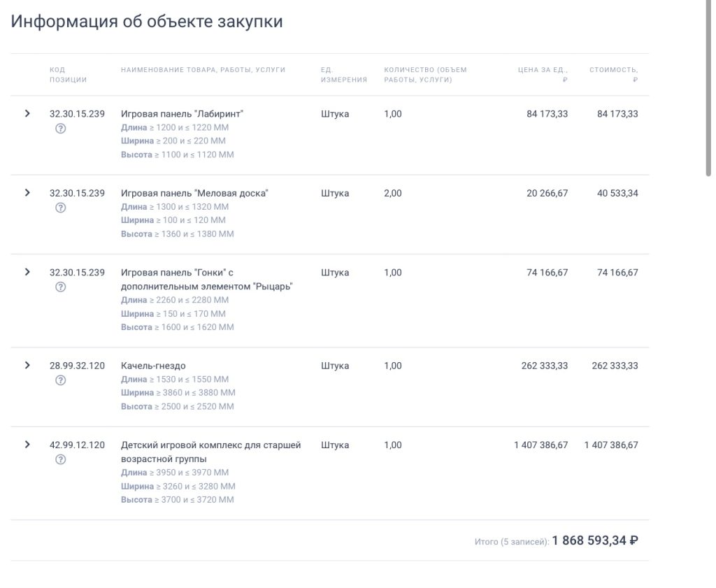This screenshot has width=716, height=588.
Task: Click the total sum 1 868 593,34 ₽
Action: (594, 540)
